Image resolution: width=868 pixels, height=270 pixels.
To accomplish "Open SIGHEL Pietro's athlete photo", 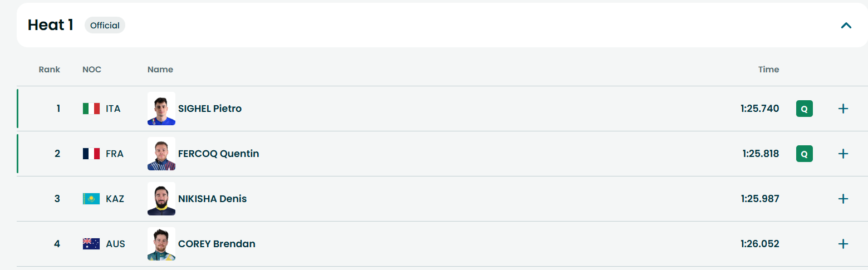I will 161,109.
